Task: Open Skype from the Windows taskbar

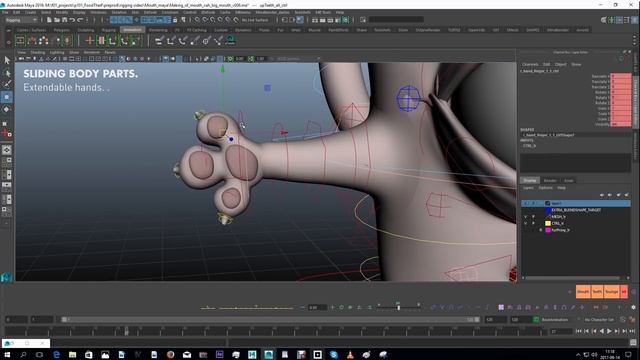Action: point(333,354)
